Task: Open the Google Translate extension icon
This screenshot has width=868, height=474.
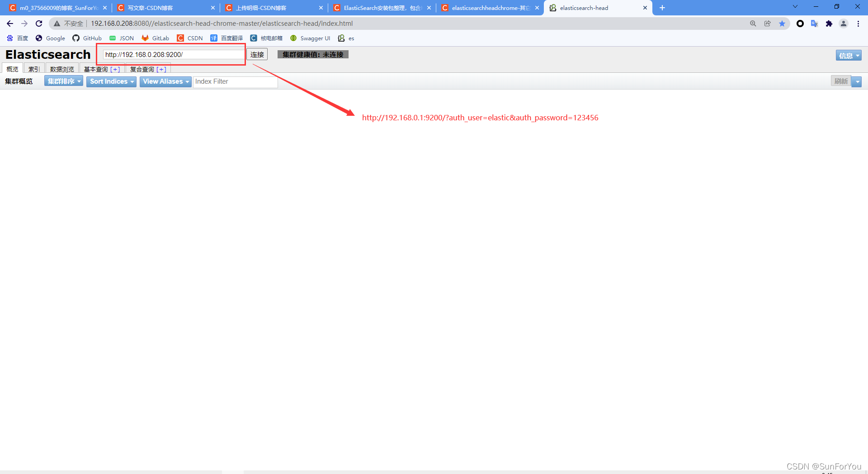Action: click(x=815, y=24)
